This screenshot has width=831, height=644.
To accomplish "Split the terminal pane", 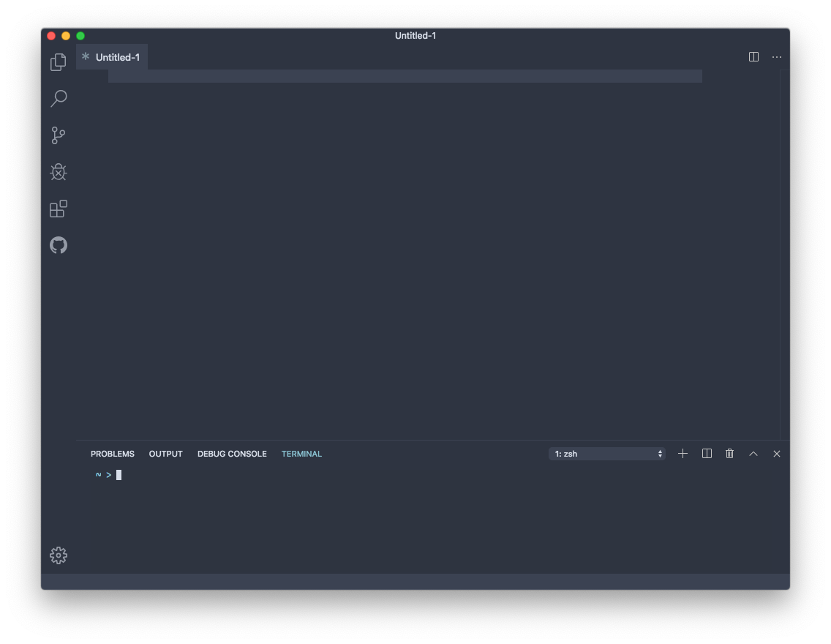I will pyautogui.click(x=707, y=453).
